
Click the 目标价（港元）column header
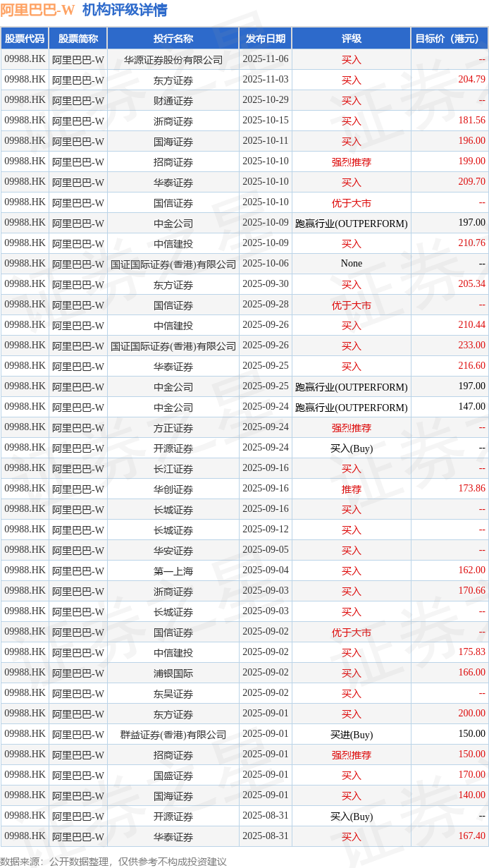point(450,39)
